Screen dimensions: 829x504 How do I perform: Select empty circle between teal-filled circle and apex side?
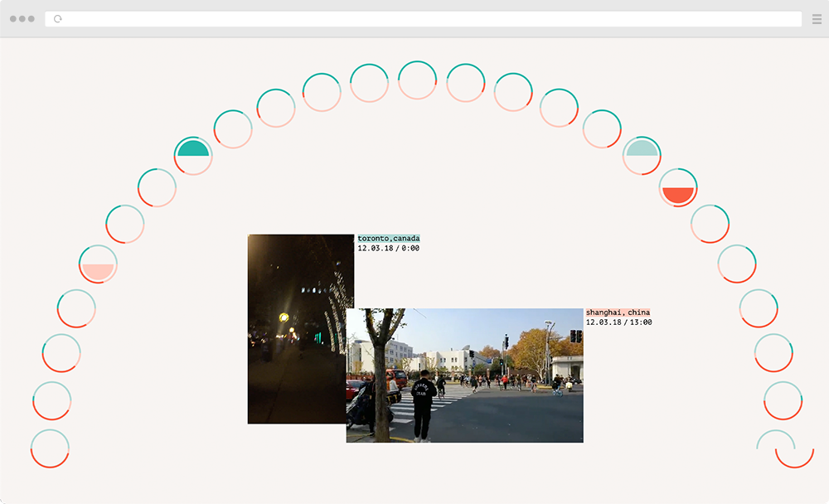coord(233,129)
